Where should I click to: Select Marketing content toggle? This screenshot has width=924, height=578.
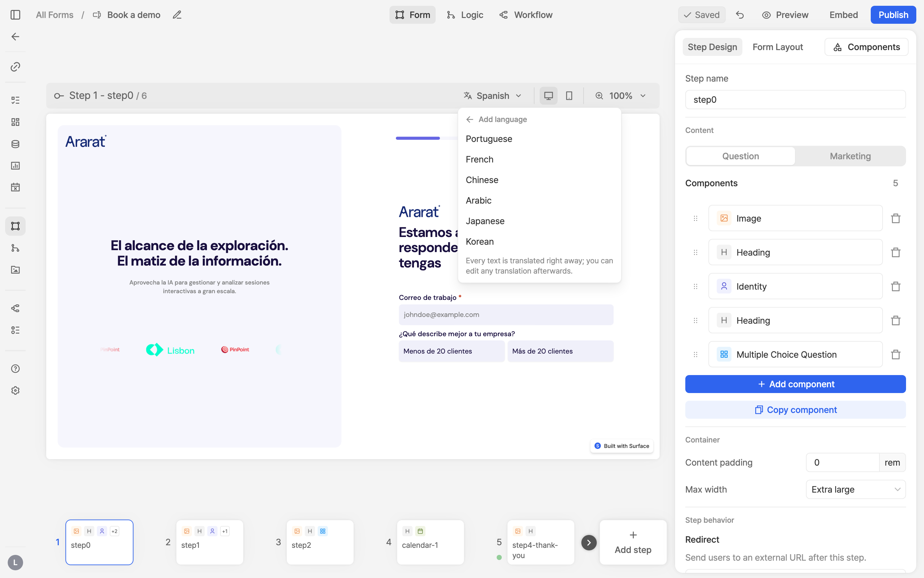pos(850,156)
